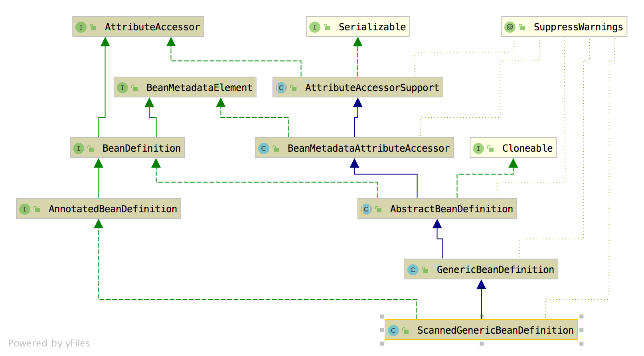The image size is (644, 356).
Task: Select the AttributeAccessorSupport class text
Action: (372, 87)
